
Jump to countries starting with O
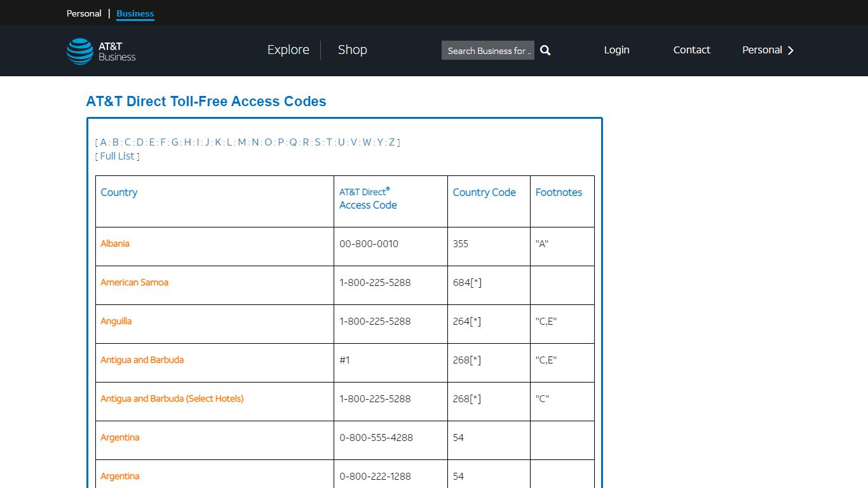tap(268, 142)
